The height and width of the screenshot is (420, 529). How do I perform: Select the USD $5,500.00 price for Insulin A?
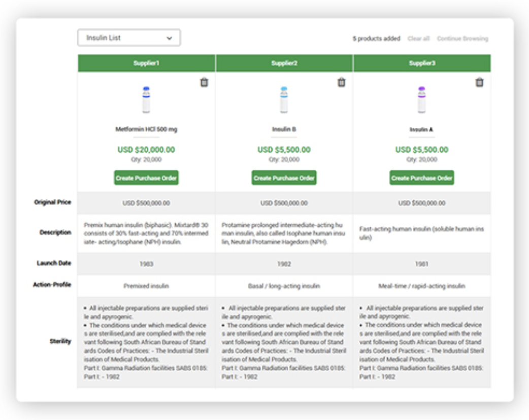pyautogui.click(x=422, y=150)
